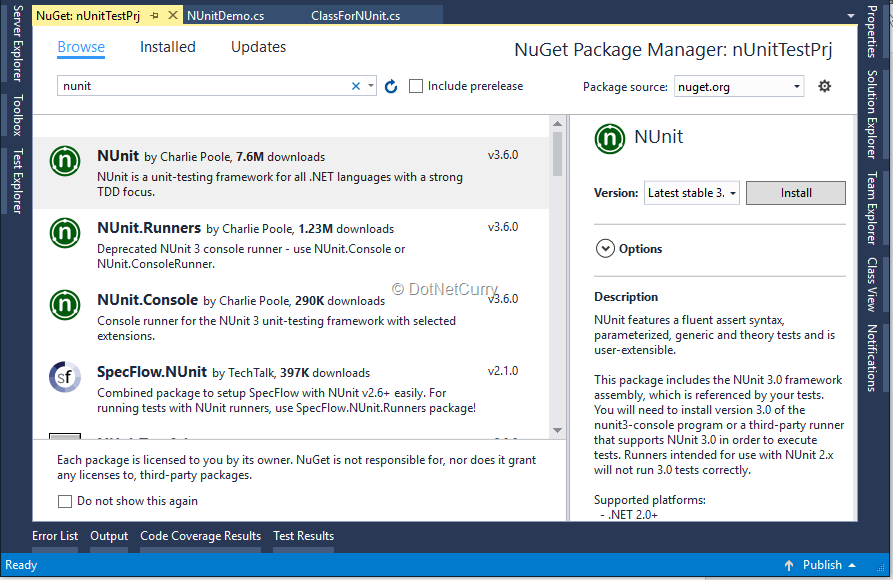
Task: Toggle Include prerelease checkbox
Action: (416, 86)
